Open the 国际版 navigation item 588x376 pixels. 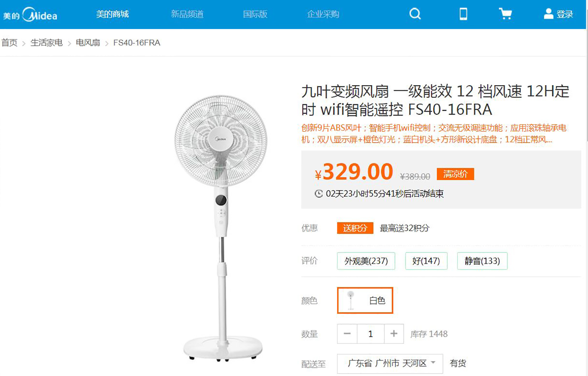click(x=255, y=14)
